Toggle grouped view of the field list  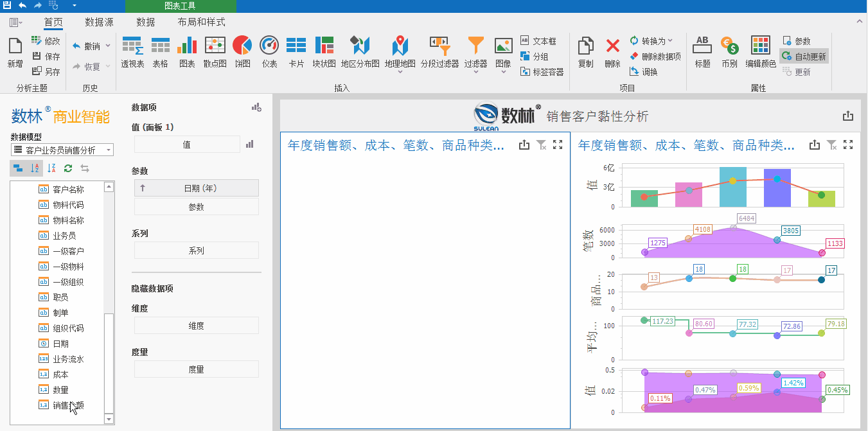[x=18, y=168]
